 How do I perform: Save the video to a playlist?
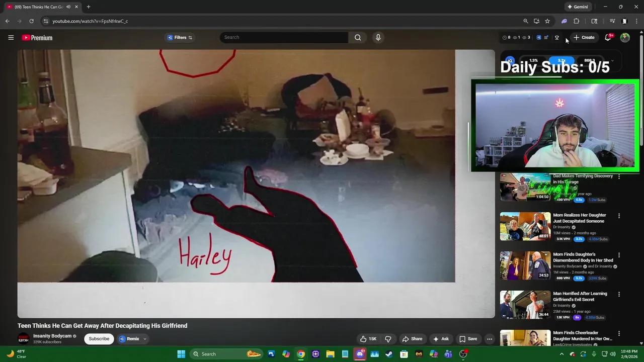[468, 339]
